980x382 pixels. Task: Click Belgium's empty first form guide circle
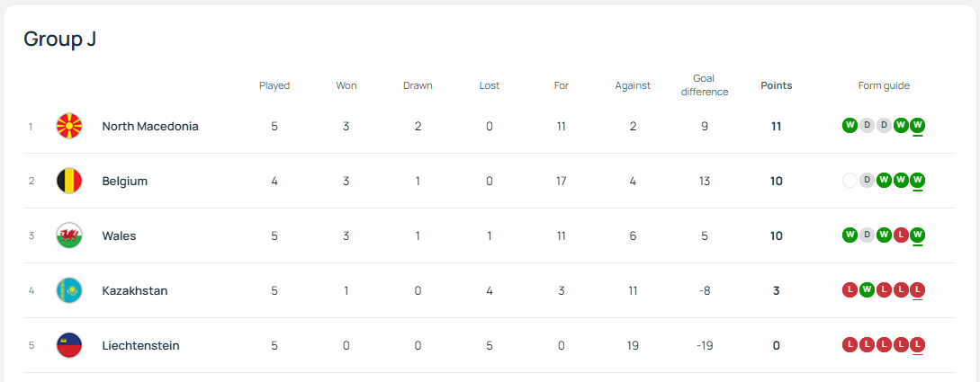[x=850, y=181]
